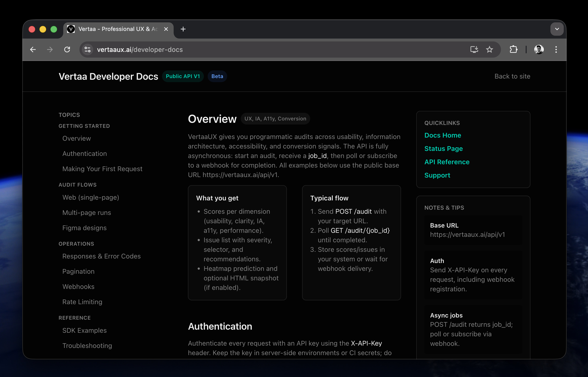The width and height of the screenshot is (588, 377).
Task: Open the API Reference quicklink
Action: [447, 162]
